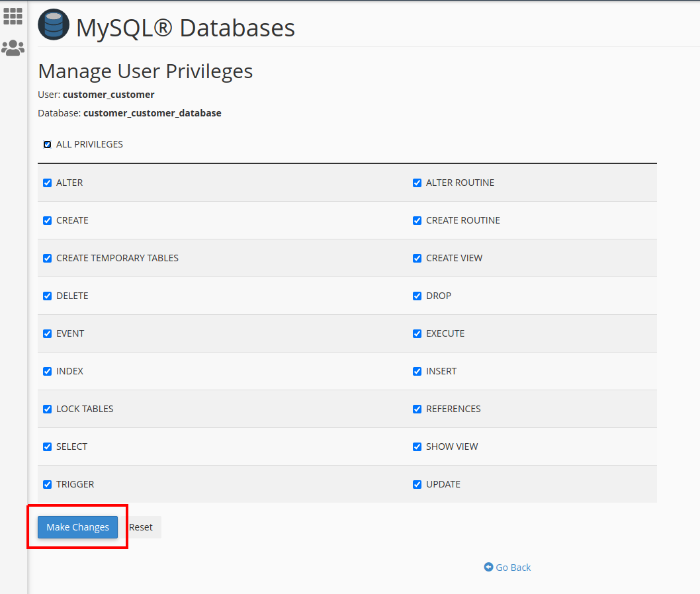Toggle the LOCK TABLES checkbox

(x=48, y=409)
